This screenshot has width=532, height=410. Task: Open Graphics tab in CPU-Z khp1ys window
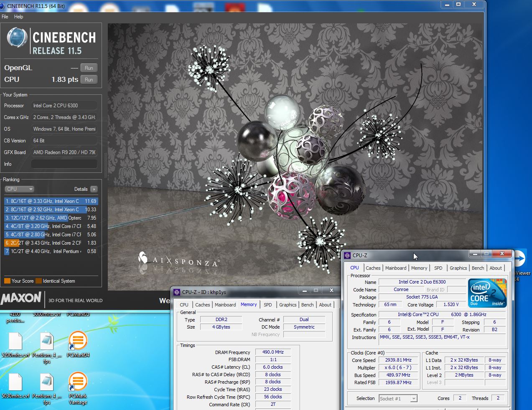coord(288,305)
